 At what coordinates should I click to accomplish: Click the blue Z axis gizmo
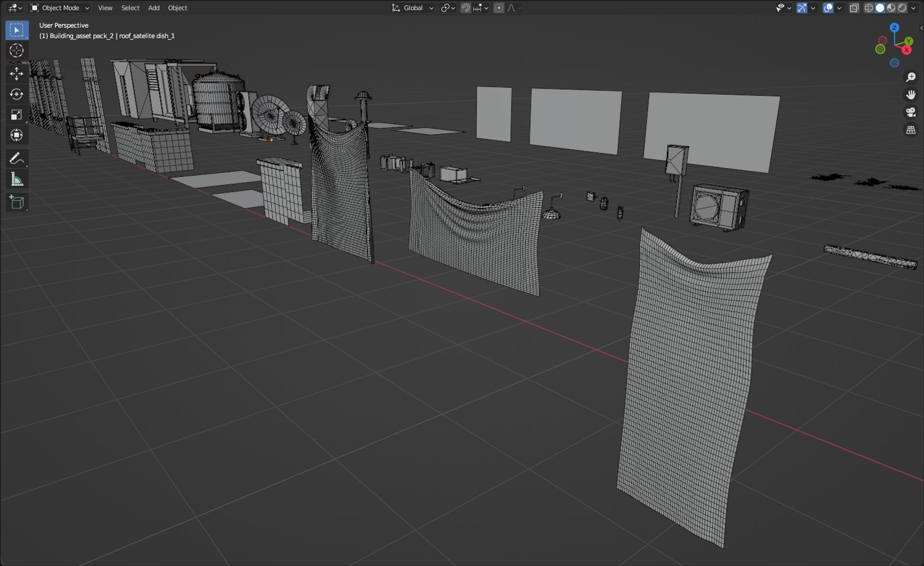coord(895,27)
